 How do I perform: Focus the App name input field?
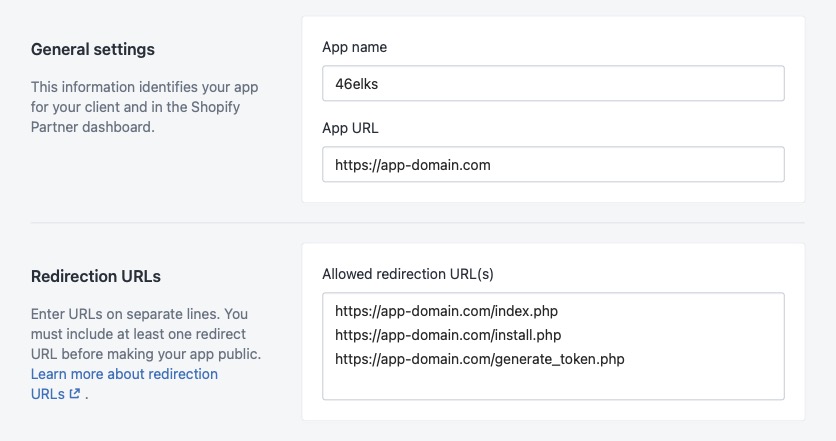tap(553, 84)
